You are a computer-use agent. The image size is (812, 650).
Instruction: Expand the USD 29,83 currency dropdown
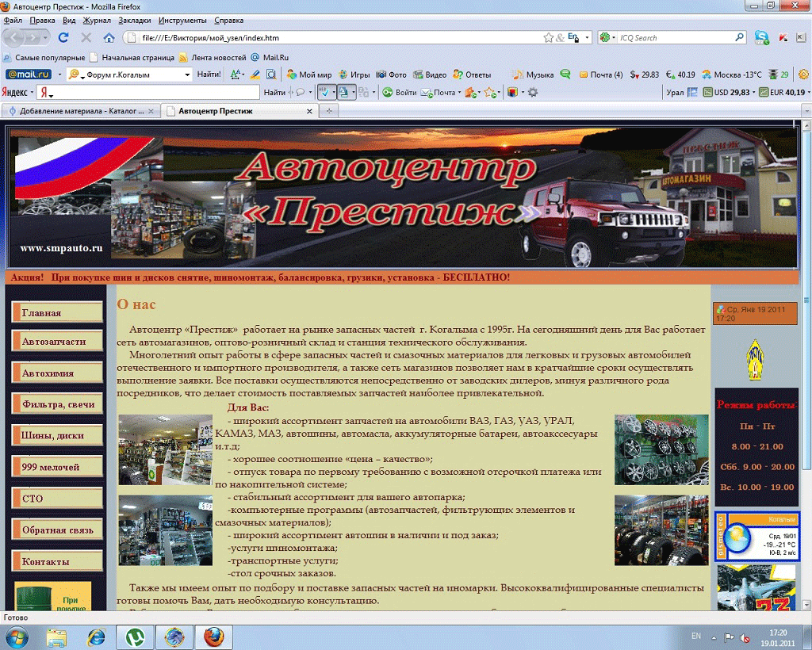point(754,92)
